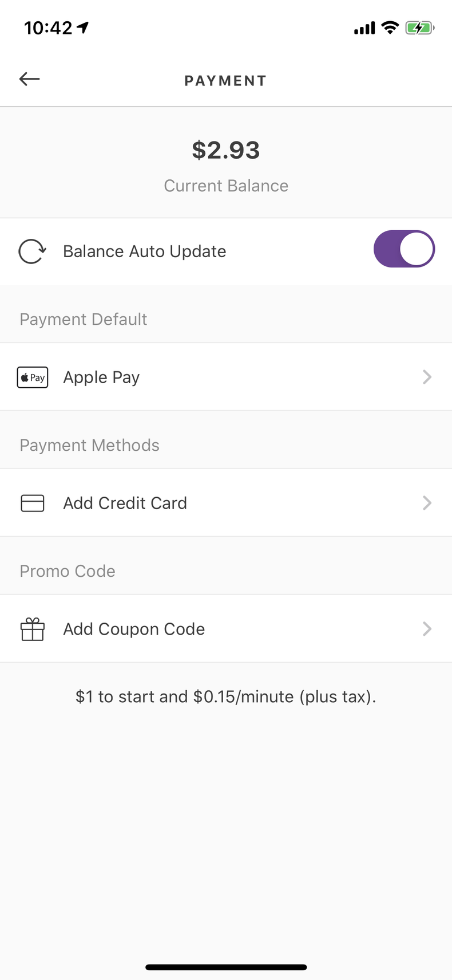Click the Balance Auto Update label
The height and width of the screenshot is (980, 452).
pos(144,251)
